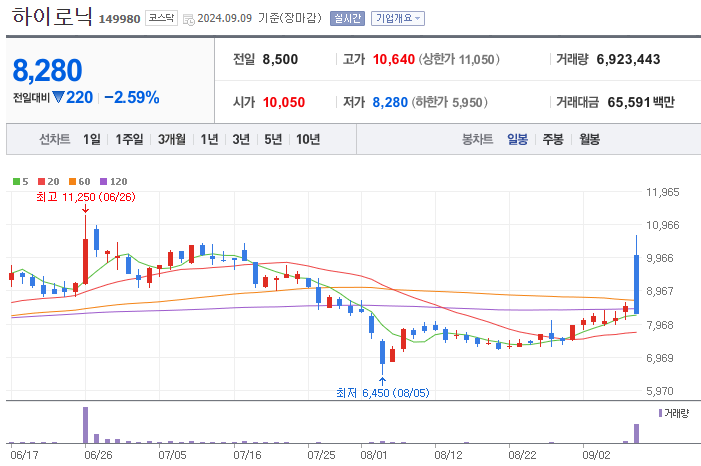The height and width of the screenshot is (466, 701).
Task: Click the red 20-day moving average swatch
Action: [42, 182]
